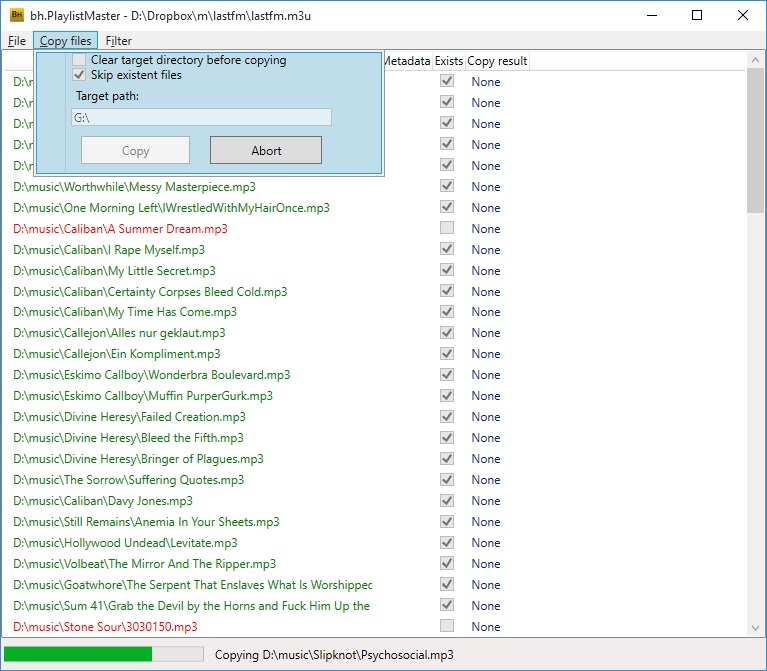Select Worthwhile Messy Masterpiece.mp3 row

135,187
